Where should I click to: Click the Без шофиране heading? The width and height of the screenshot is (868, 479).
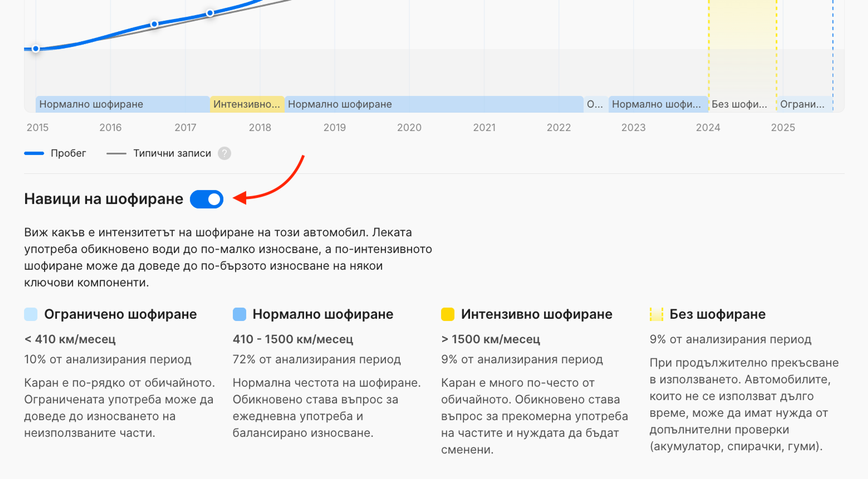pos(718,314)
